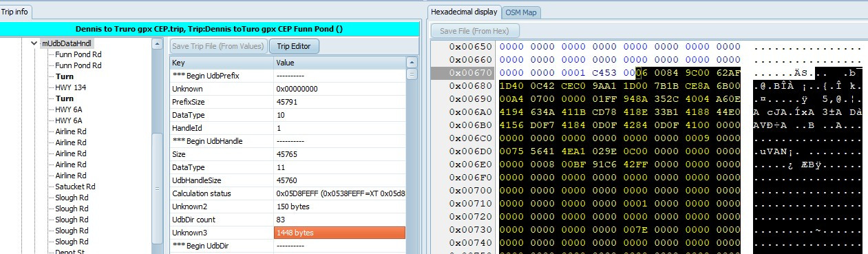Select the Unknown2 key cell

click(x=221, y=207)
